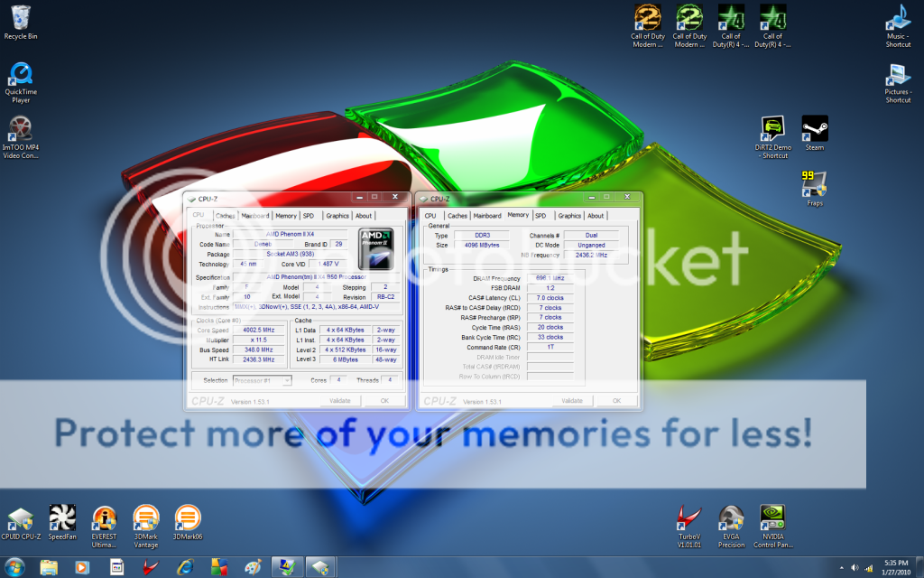Open the Music shortcut on the desktop
The width and height of the screenshot is (924, 578).
[x=898, y=26]
